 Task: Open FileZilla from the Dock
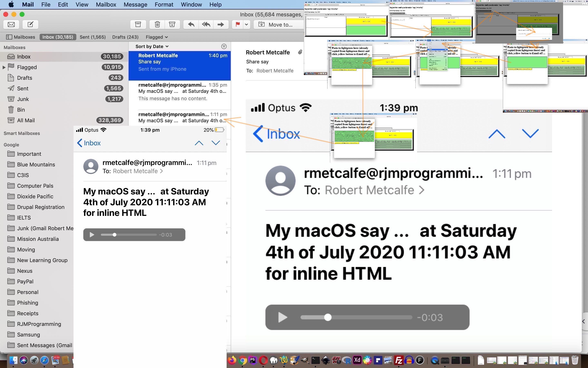point(399,360)
